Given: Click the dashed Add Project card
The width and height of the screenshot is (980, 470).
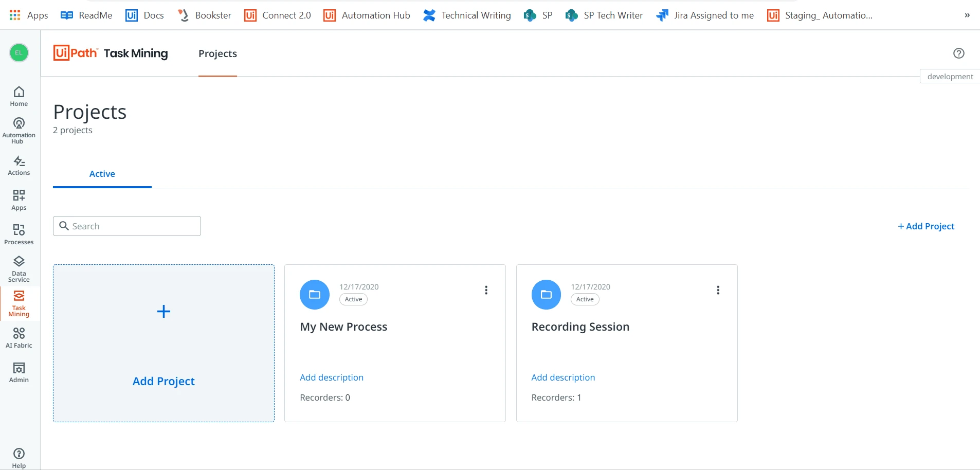Looking at the screenshot, I should pos(164,344).
